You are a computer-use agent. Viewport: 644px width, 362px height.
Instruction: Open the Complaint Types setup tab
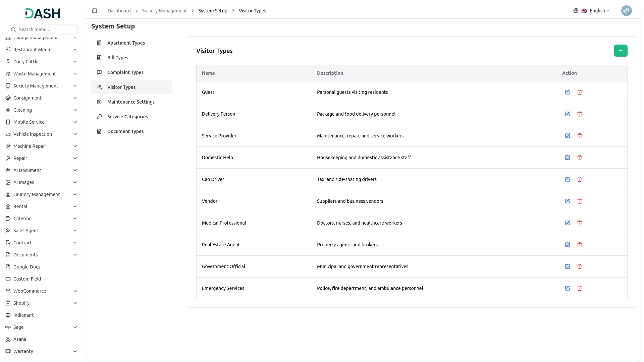click(125, 72)
